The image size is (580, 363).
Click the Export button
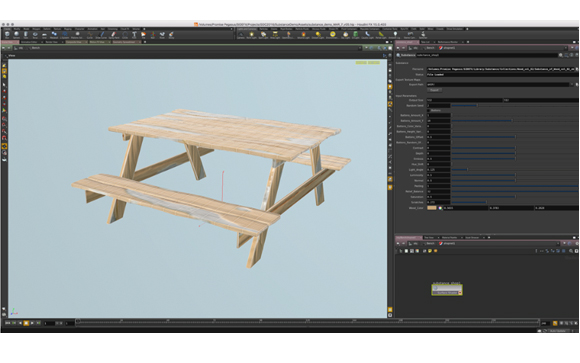(434, 90)
